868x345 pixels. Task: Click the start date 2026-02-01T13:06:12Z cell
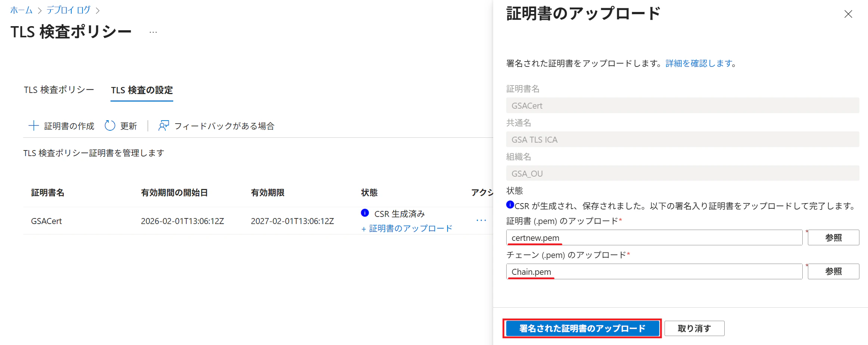click(x=183, y=221)
